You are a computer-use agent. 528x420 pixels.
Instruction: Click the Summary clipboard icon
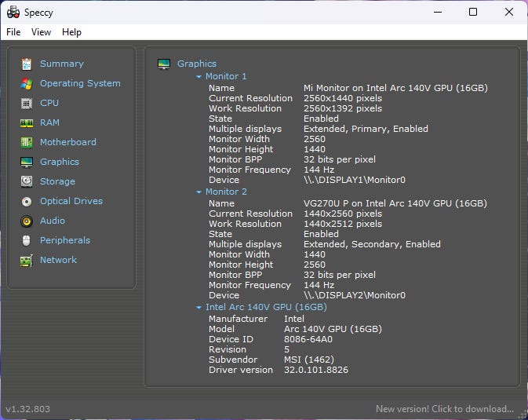[x=27, y=64]
